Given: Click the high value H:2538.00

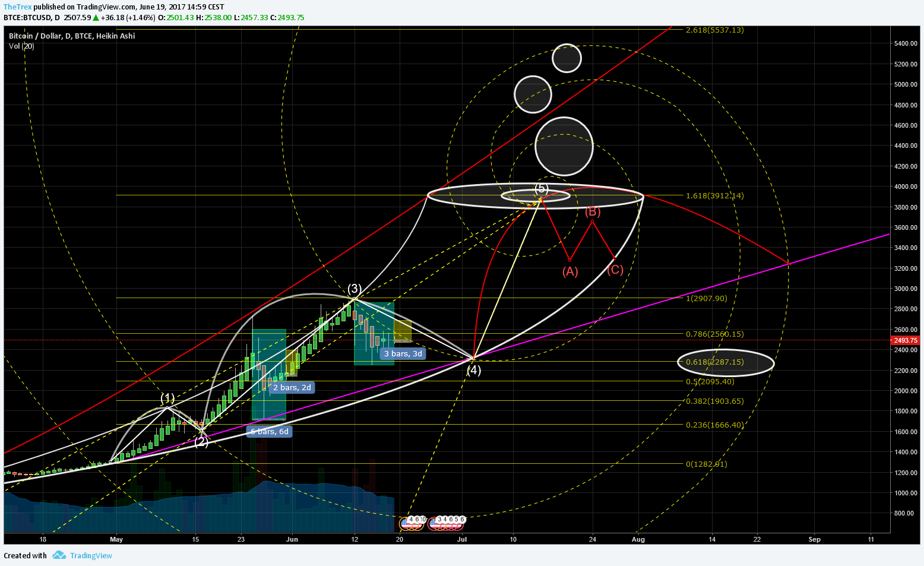Looking at the screenshot, I should pyautogui.click(x=214, y=18).
